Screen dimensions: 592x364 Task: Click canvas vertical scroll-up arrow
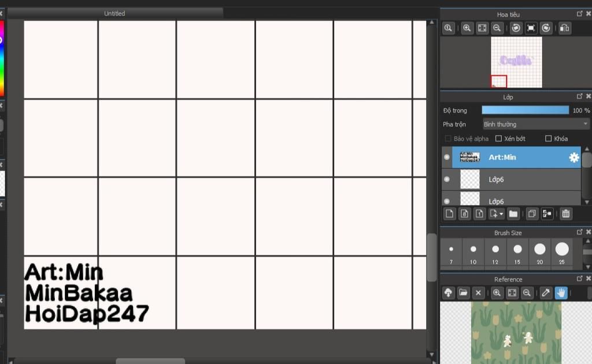(x=432, y=23)
